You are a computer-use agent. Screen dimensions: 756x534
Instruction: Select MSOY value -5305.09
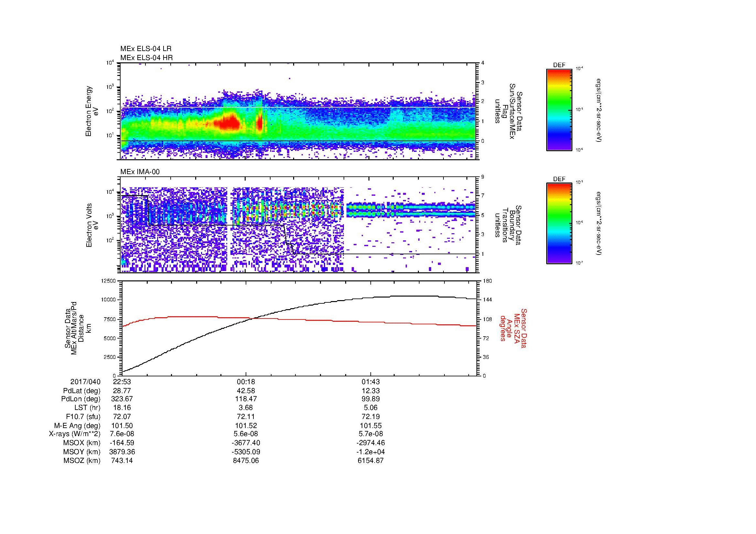click(x=246, y=452)
